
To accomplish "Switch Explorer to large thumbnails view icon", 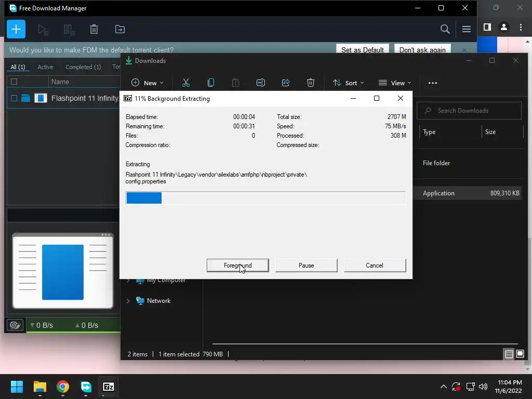I will (520, 354).
